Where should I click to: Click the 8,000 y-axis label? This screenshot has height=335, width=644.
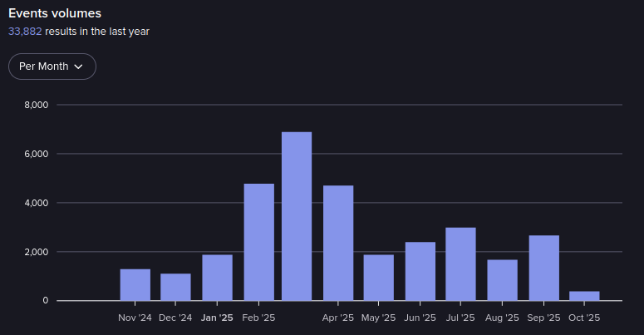[37, 105]
